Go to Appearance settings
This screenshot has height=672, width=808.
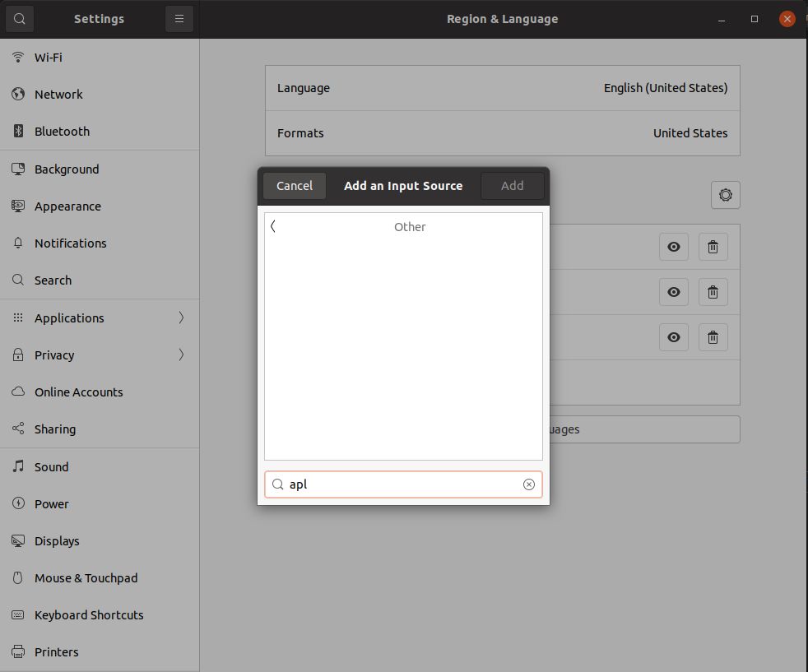(x=100, y=206)
